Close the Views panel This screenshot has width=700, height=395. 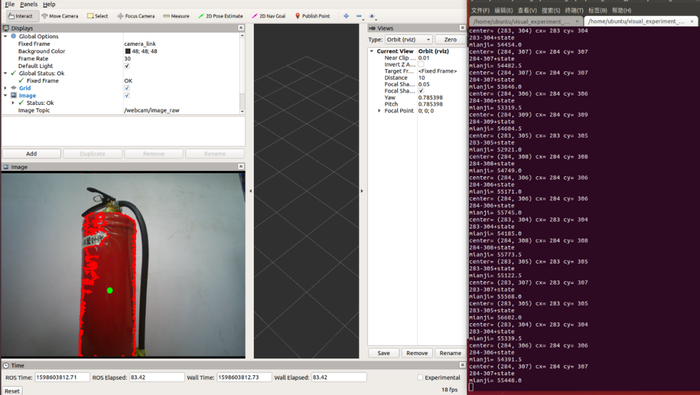[462, 28]
